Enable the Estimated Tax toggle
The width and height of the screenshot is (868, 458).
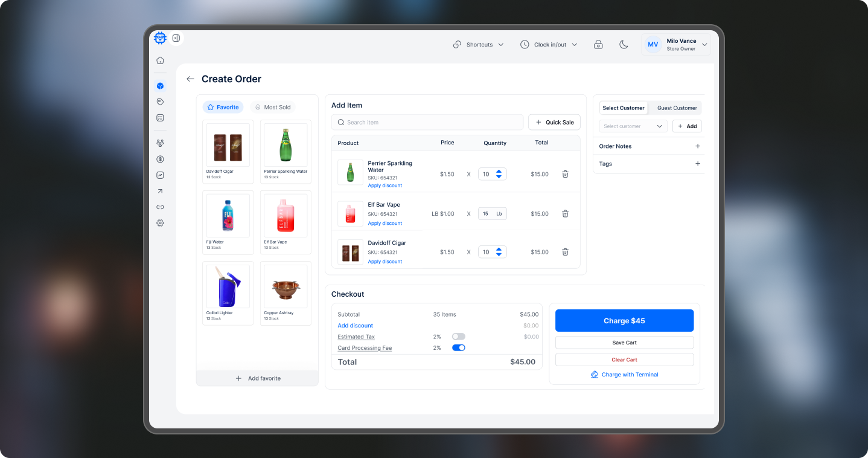pyautogui.click(x=458, y=337)
